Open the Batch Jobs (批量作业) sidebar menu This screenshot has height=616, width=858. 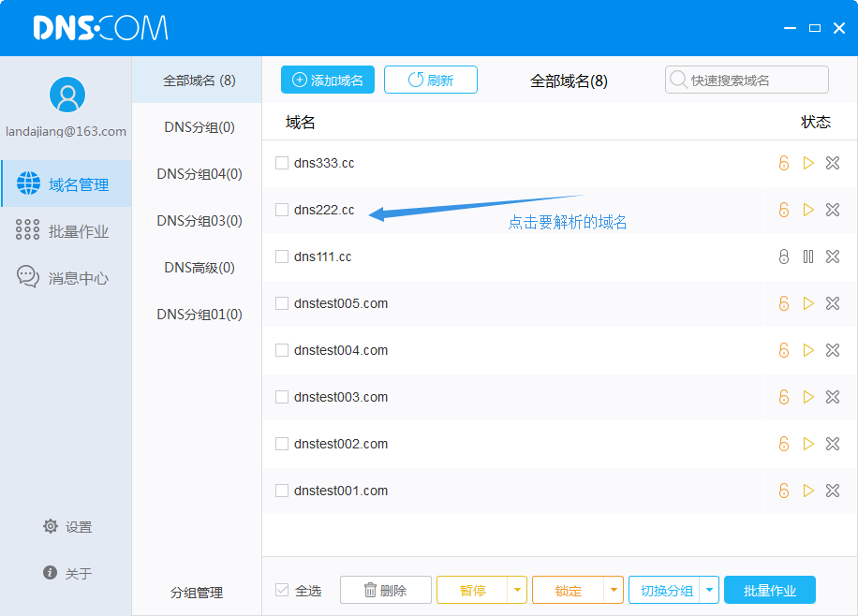click(x=66, y=231)
